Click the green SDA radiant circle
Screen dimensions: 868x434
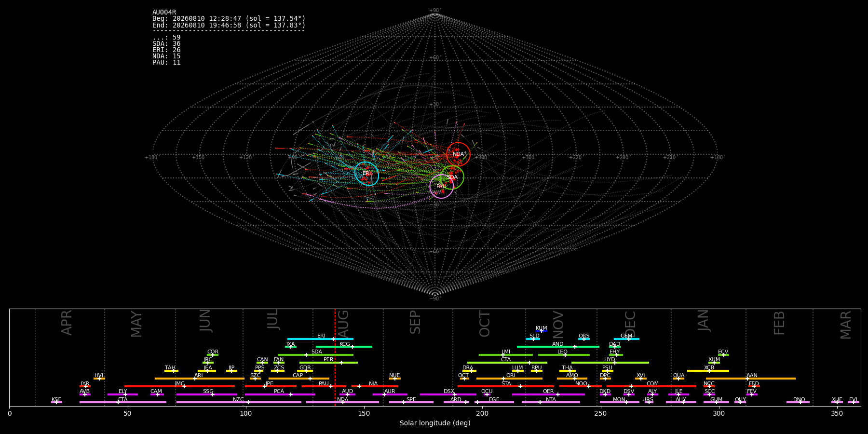pyautogui.click(x=452, y=177)
